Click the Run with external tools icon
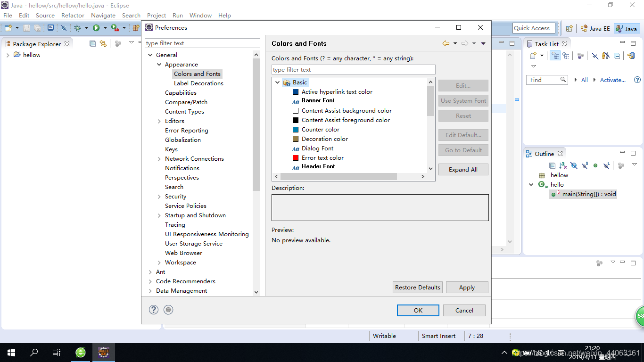The image size is (644, 362). point(115,28)
